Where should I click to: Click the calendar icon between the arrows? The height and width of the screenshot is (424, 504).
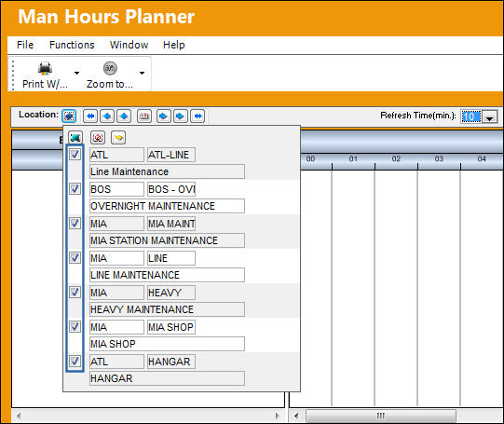tap(144, 116)
